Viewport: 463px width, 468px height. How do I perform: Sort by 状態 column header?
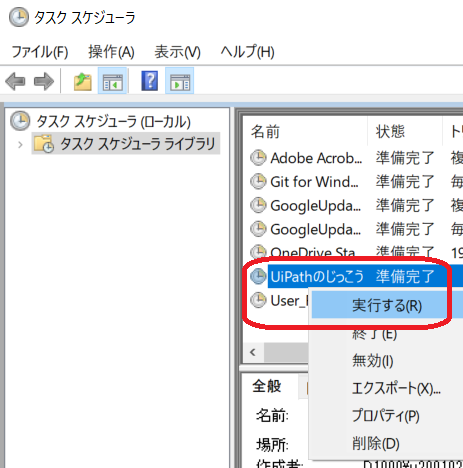(x=405, y=132)
